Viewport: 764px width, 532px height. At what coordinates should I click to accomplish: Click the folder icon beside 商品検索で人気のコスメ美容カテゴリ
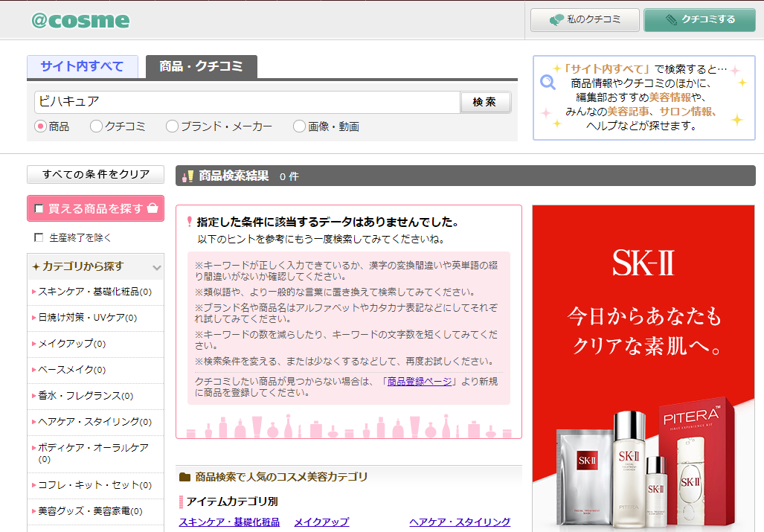[184, 477]
